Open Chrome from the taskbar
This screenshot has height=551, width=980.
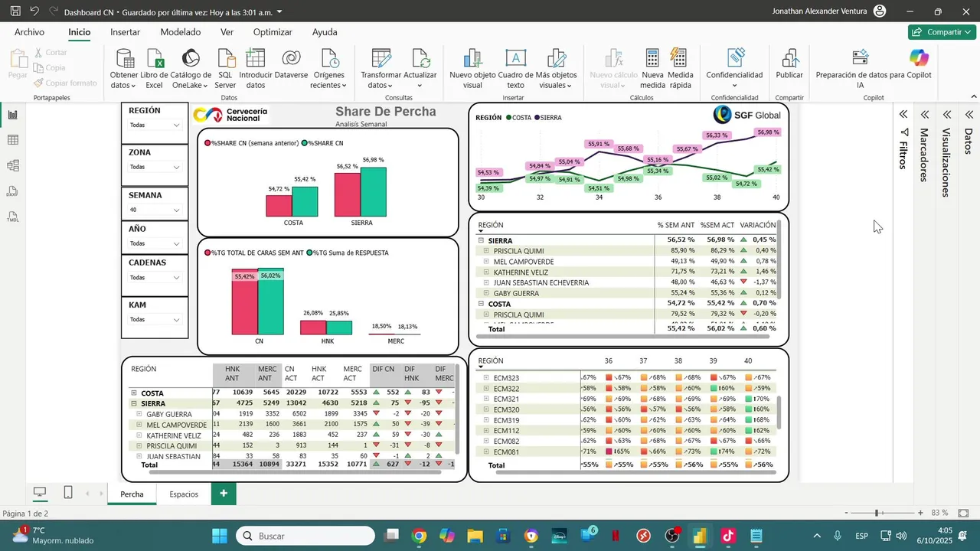[x=419, y=536]
